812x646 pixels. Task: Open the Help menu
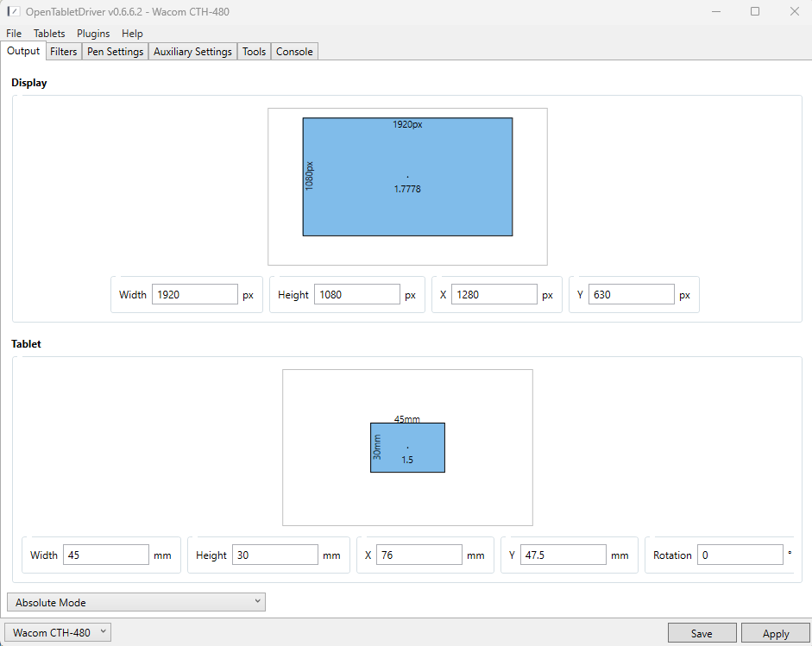(x=132, y=34)
